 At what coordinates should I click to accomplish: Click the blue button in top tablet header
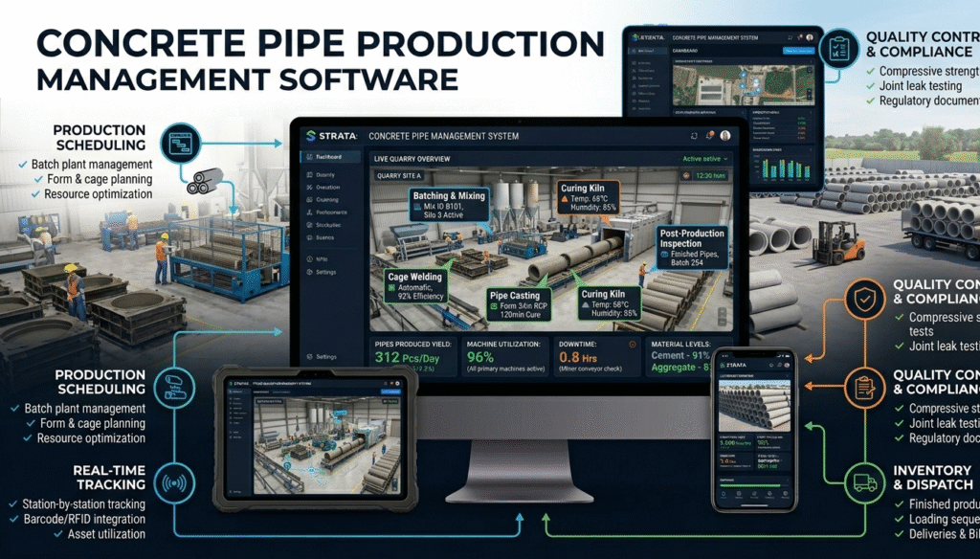click(x=798, y=51)
